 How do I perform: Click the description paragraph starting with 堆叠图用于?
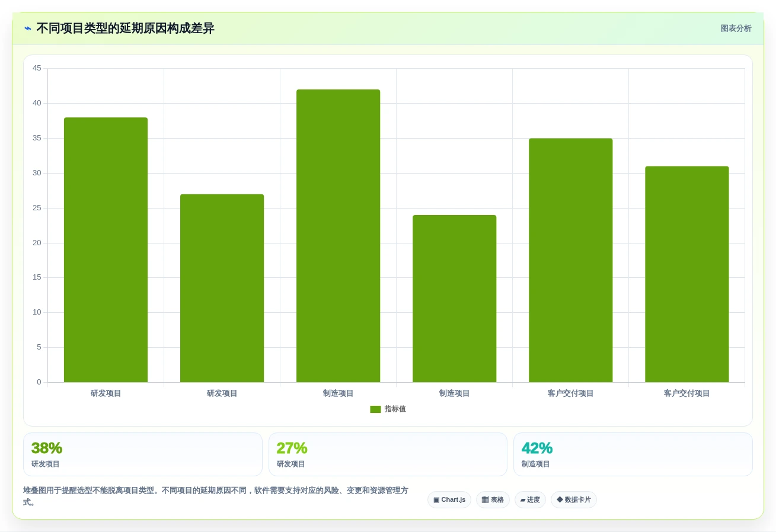pos(216,496)
